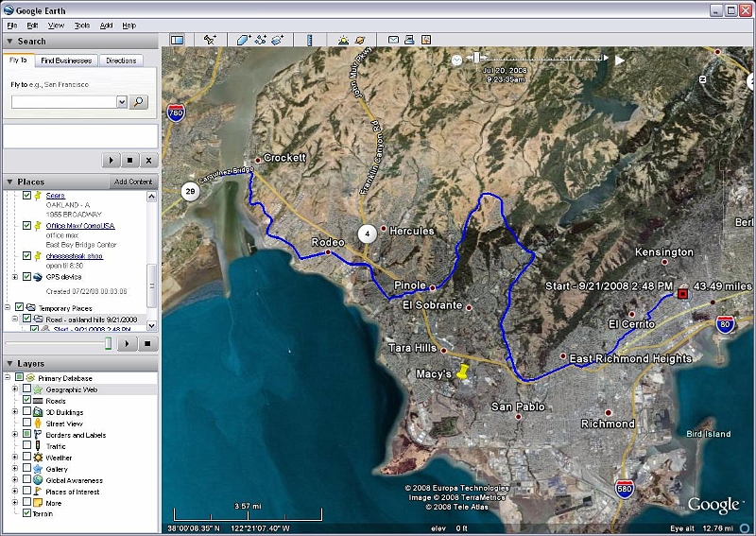Click the Temporary Places folder icon
Viewport: 756px width, 536px height.
(31, 307)
